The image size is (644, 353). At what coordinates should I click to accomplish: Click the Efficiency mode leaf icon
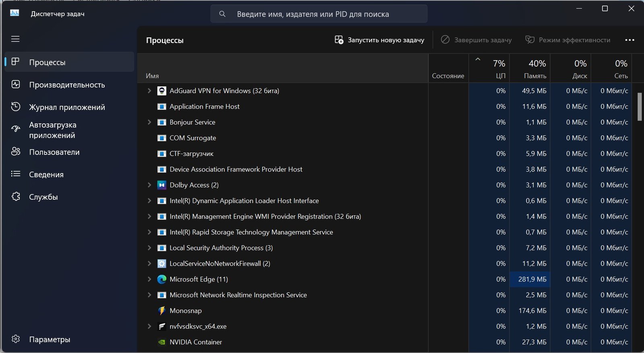(530, 39)
